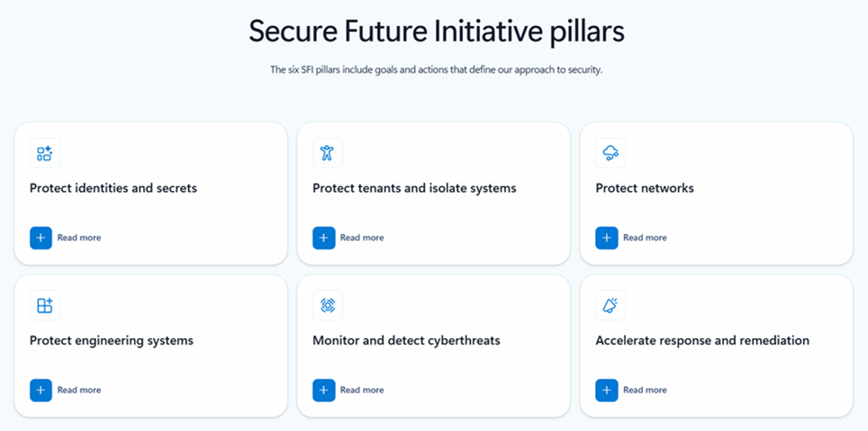868x431 pixels.
Task: Click the Monitor and detect cyberthreats icon
Action: pyautogui.click(x=327, y=305)
